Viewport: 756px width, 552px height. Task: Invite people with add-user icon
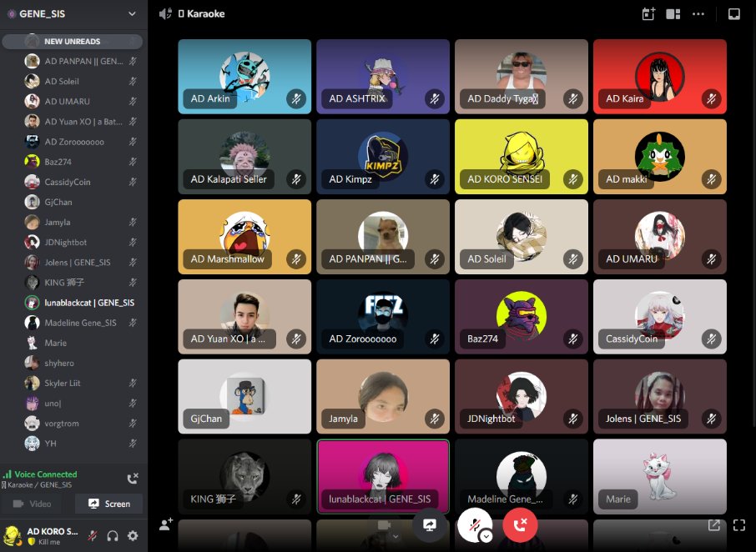166,524
